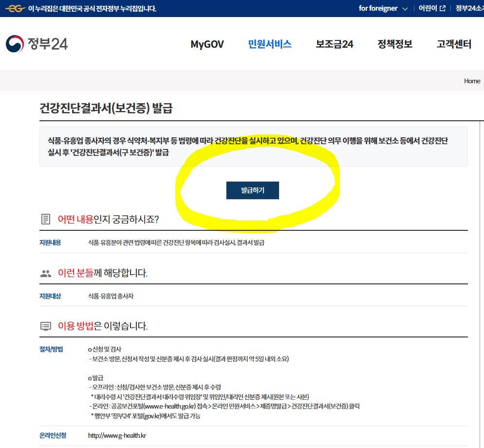484x448 pixels.
Task: Click the 발급하기 button
Action: pyautogui.click(x=253, y=190)
